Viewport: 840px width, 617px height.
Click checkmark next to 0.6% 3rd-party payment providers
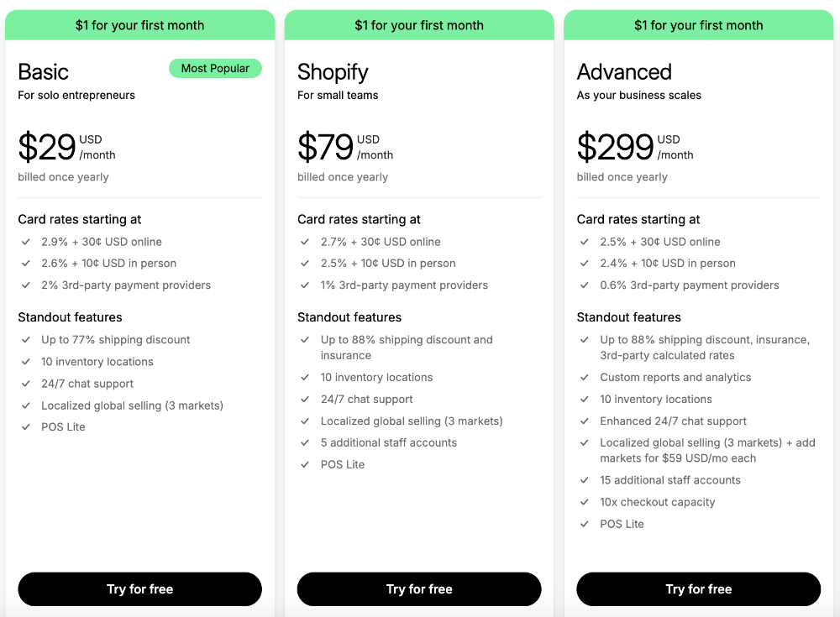[x=585, y=285]
